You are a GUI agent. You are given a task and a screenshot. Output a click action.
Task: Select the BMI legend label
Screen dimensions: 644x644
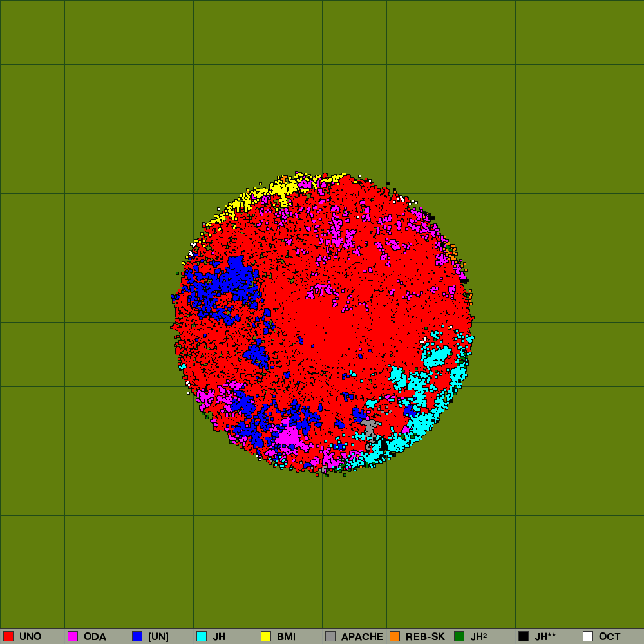coord(287,637)
